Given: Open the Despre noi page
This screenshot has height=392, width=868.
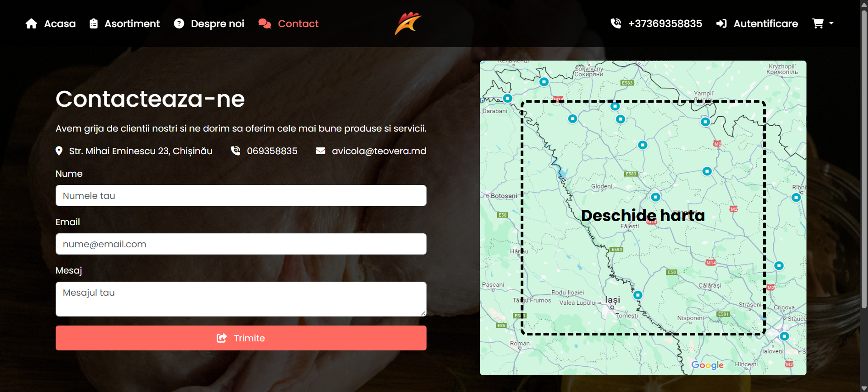Looking at the screenshot, I should [x=218, y=24].
